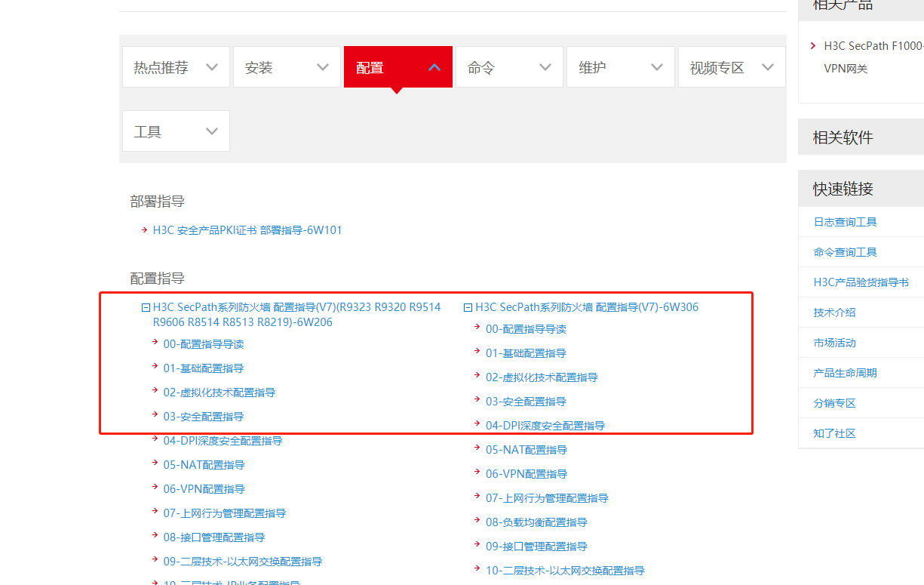Image resolution: width=924 pixels, height=585 pixels.
Task: Open related product H3C SecPath F1000
Action: coord(873,57)
